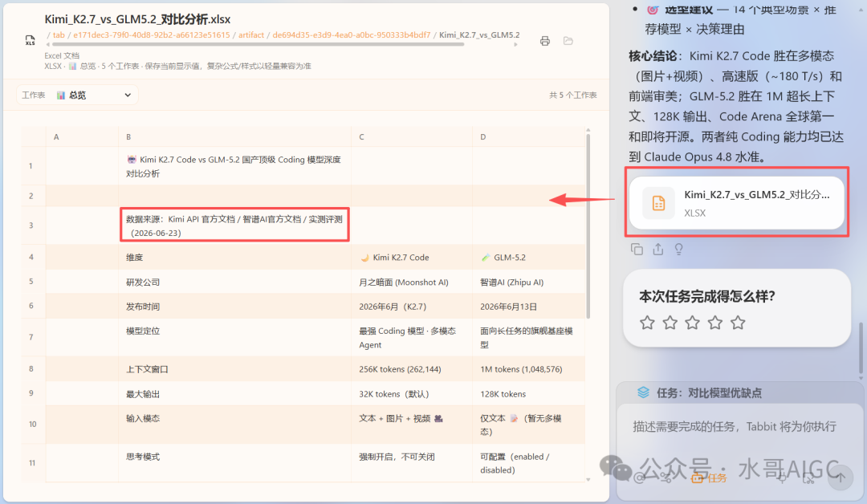Open the 工作表 总览 sheet dropdown
This screenshot has width=867, height=504.
click(x=77, y=95)
